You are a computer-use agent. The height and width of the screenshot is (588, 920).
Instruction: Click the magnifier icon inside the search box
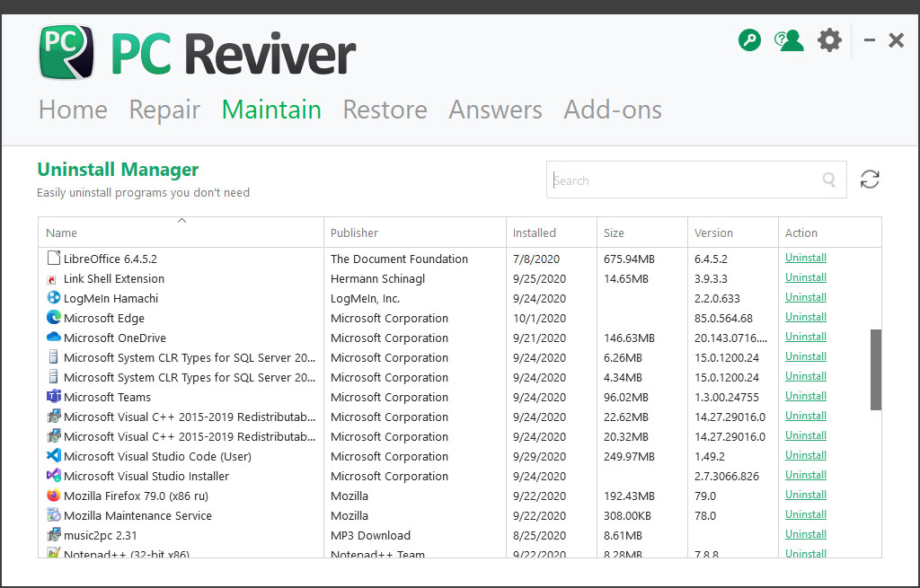coord(828,180)
